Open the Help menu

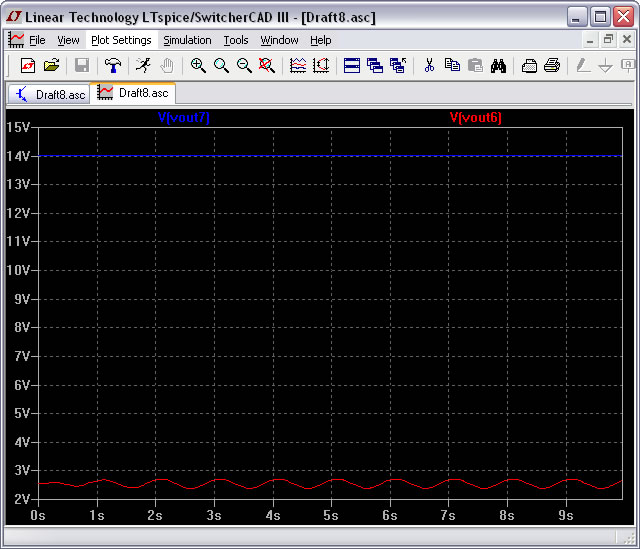(x=321, y=40)
